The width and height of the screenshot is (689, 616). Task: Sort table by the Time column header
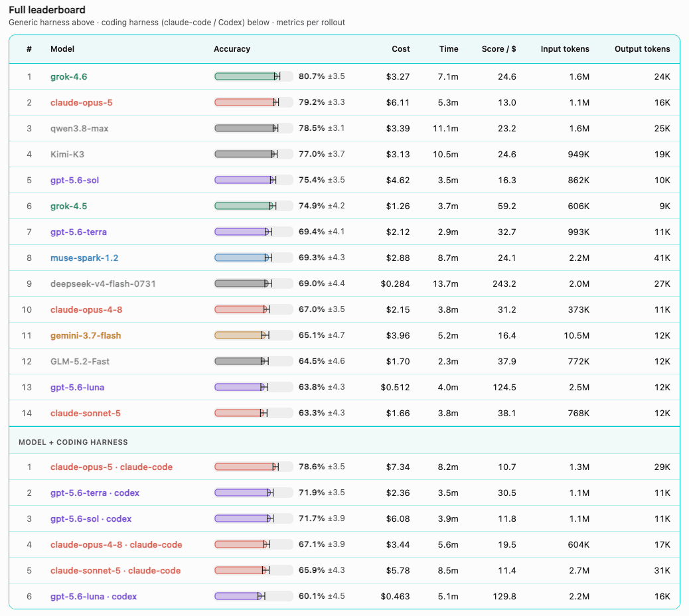point(449,49)
